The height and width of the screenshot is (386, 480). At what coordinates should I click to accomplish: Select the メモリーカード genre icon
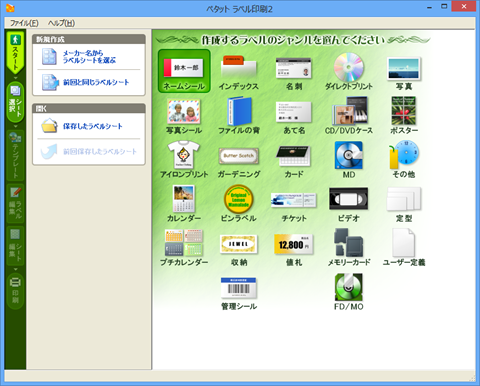349,247
